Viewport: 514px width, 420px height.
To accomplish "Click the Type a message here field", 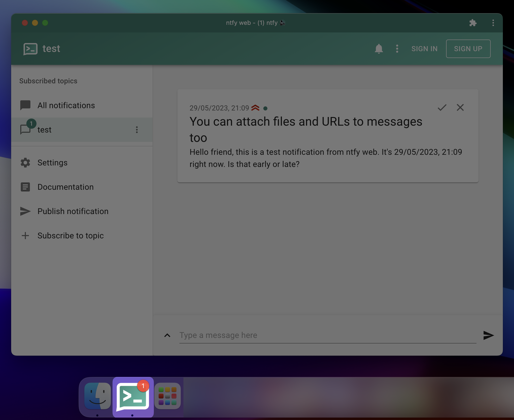I will click(327, 335).
